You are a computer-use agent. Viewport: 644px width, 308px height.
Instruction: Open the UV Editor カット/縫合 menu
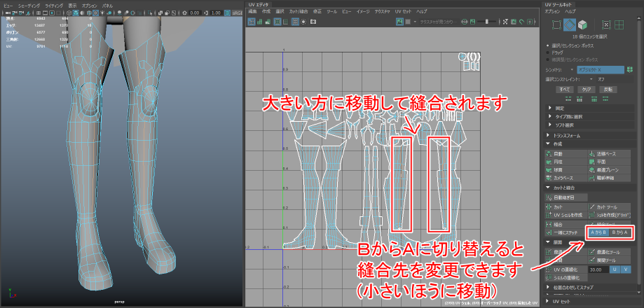(x=299, y=11)
